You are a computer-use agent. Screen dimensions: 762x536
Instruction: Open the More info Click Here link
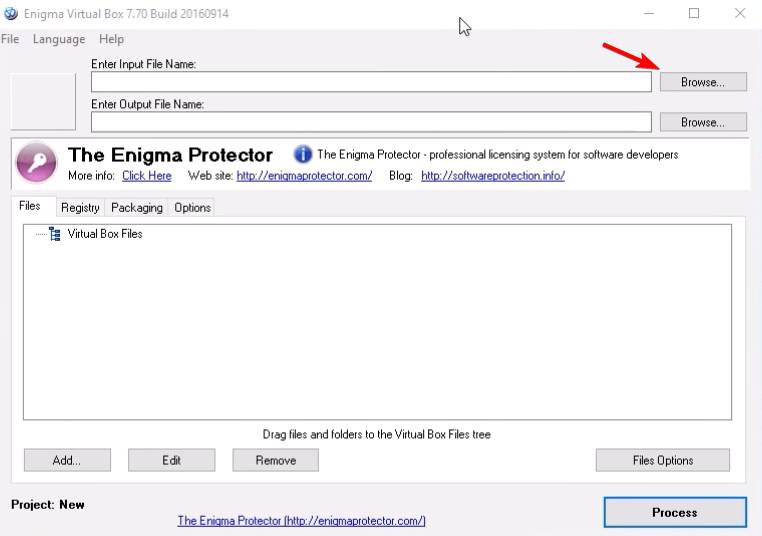pos(147,176)
